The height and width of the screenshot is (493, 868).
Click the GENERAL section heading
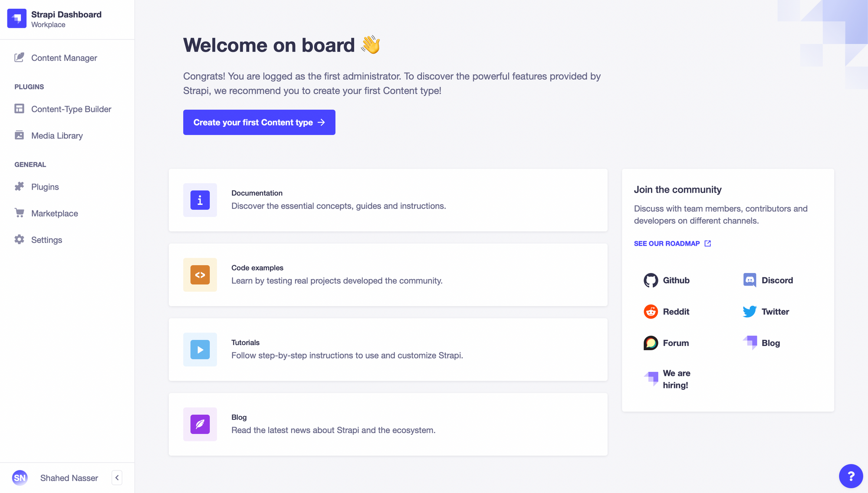point(30,164)
